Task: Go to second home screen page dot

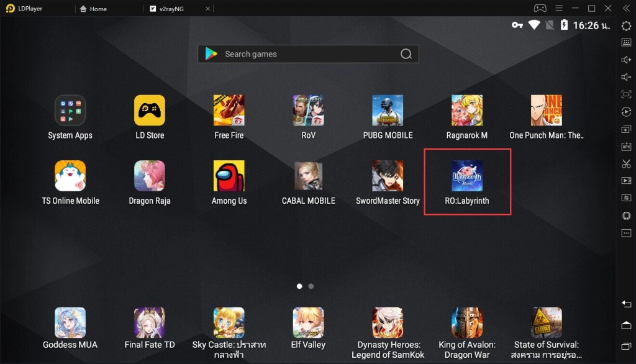Action: coord(311,286)
